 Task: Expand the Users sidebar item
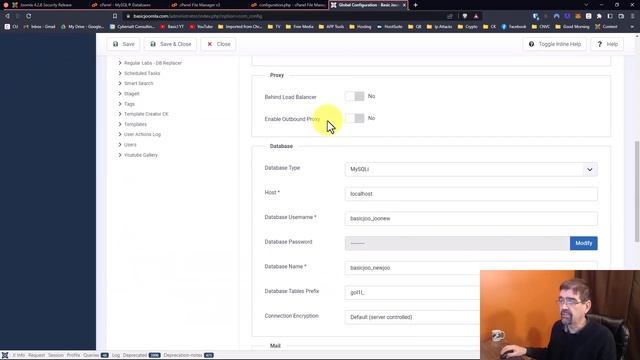pyautogui.click(x=127, y=145)
